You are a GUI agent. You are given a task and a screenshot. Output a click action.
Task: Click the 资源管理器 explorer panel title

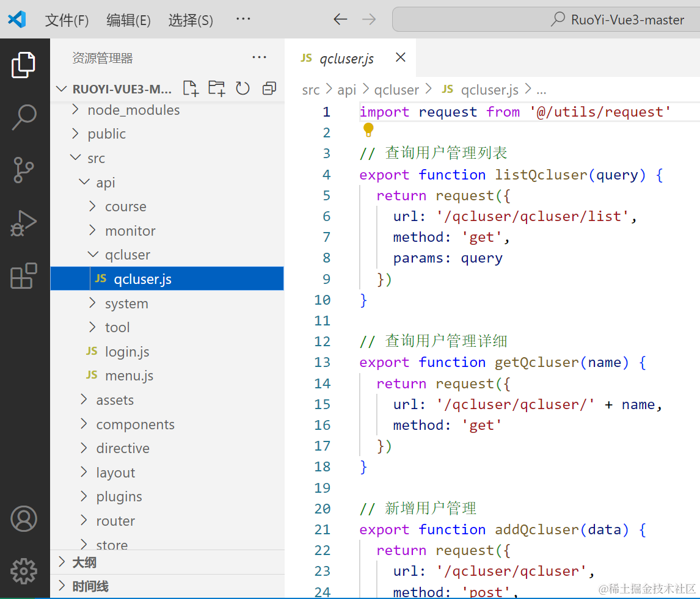(x=102, y=58)
